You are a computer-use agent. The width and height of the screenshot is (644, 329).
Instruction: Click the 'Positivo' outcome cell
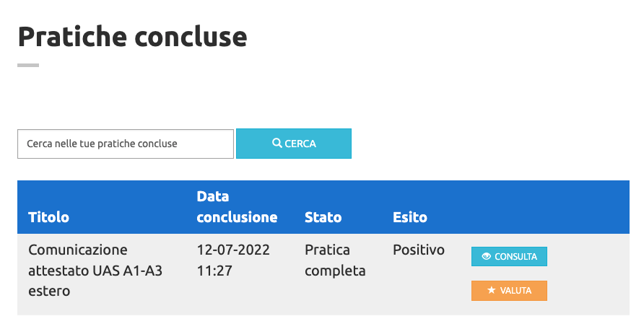click(419, 250)
